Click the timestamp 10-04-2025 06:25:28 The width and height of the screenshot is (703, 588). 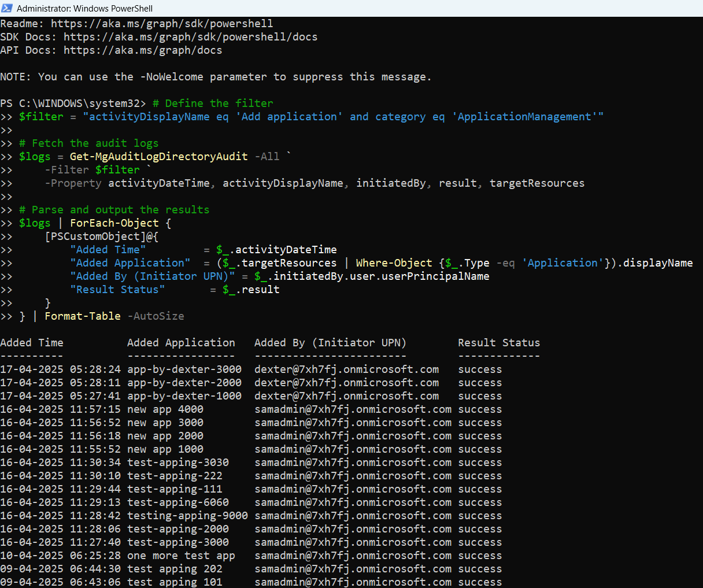60,556
